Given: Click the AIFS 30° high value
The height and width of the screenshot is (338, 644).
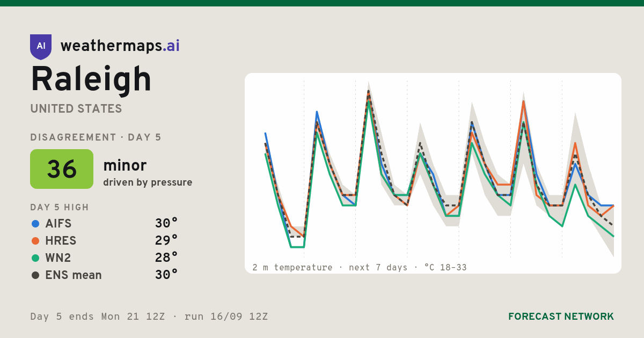Looking at the screenshot, I should click(x=166, y=223).
